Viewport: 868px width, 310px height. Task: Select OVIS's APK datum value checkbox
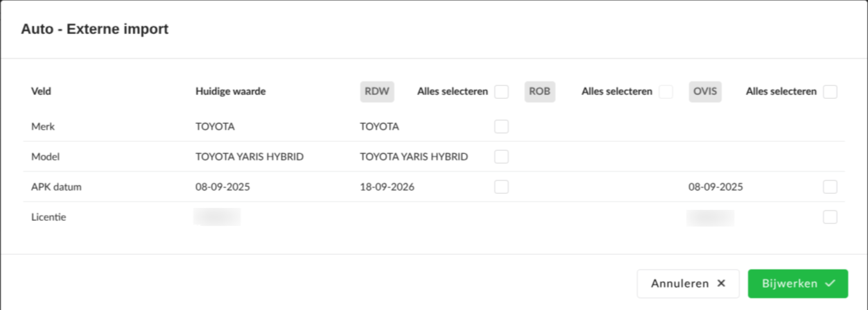830,187
